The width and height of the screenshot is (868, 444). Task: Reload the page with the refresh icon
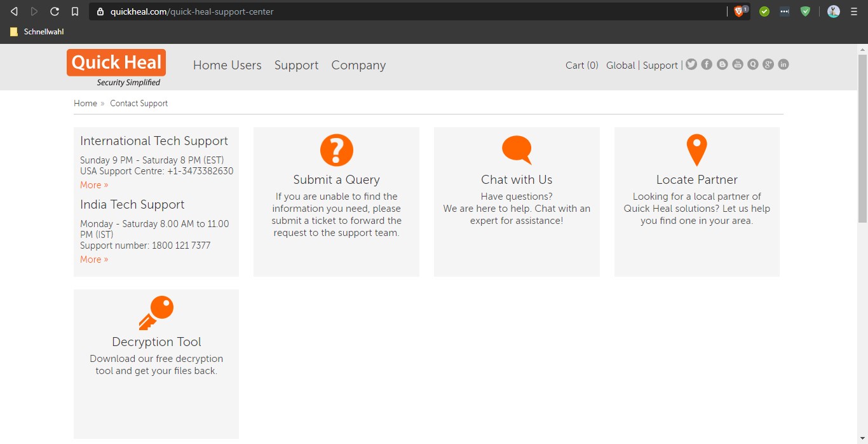[x=55, y=11]
